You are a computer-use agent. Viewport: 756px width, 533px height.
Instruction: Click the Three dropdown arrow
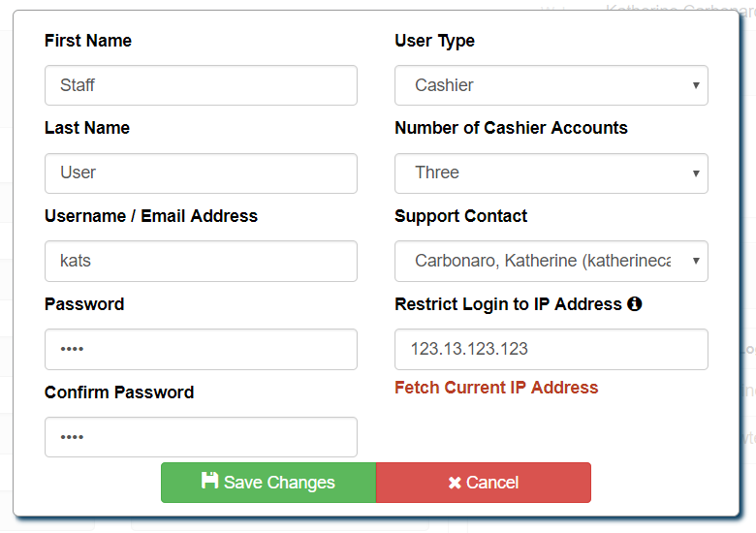tap(696, 173)
